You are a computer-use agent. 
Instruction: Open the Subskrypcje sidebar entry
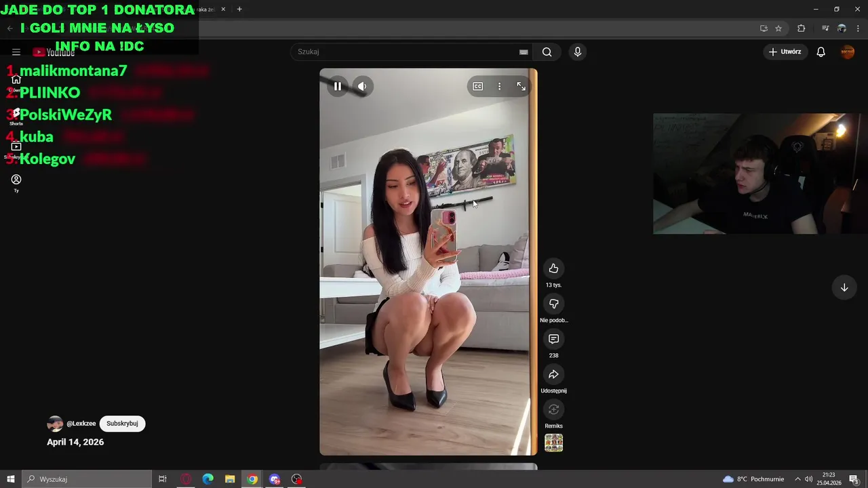pyautogui.click(x=16, y=150)
